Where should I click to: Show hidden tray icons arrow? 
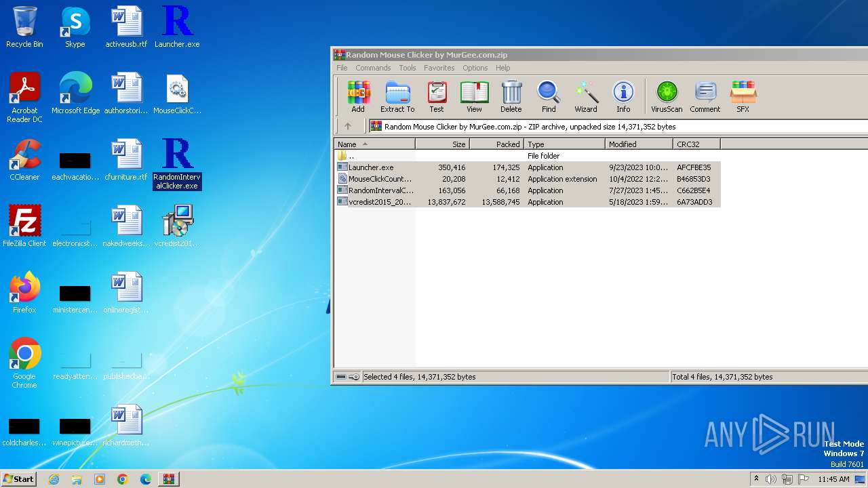click(756, 479)
